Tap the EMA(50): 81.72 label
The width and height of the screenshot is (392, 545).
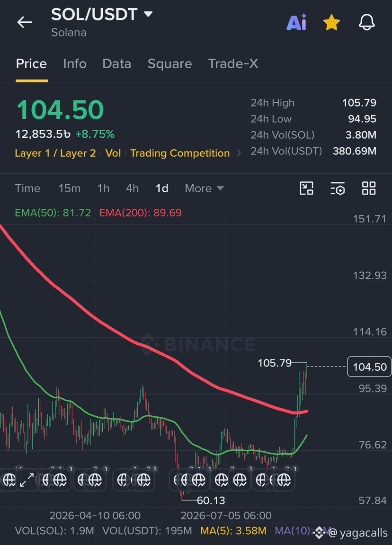[53, 213]
